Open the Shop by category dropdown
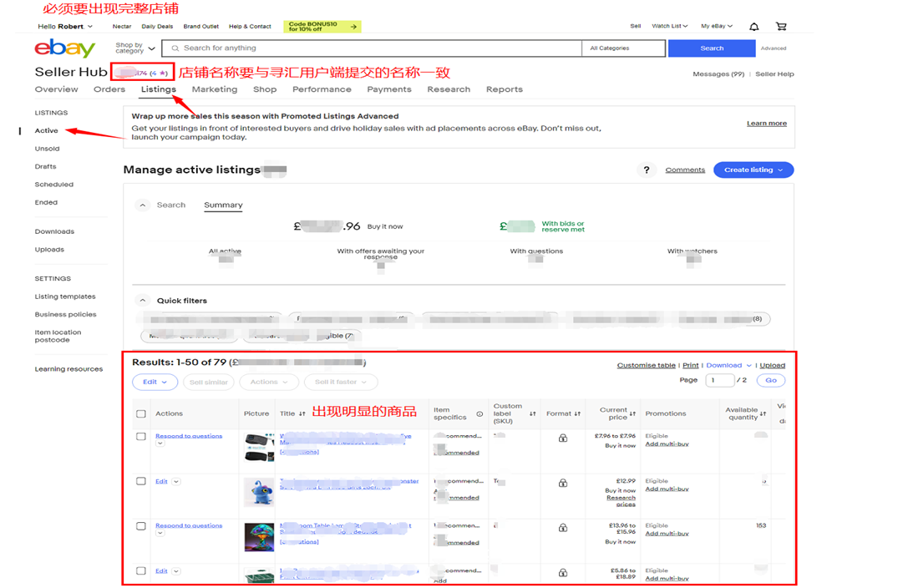Image resolution: width=903 pixels, height=588 pixels. point(135,48)
